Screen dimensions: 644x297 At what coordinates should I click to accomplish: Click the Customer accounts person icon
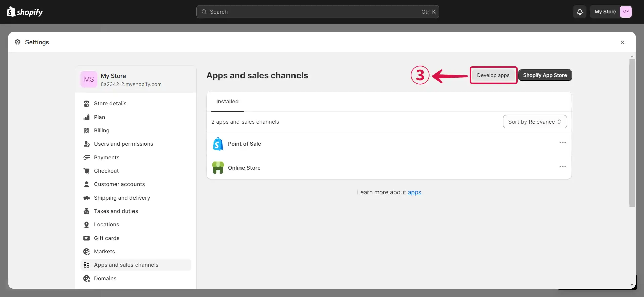[87, 184]
